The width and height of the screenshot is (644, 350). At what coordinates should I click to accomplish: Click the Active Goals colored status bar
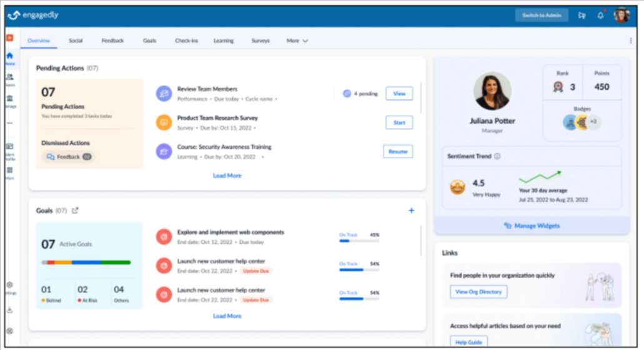tap(86, 263)
